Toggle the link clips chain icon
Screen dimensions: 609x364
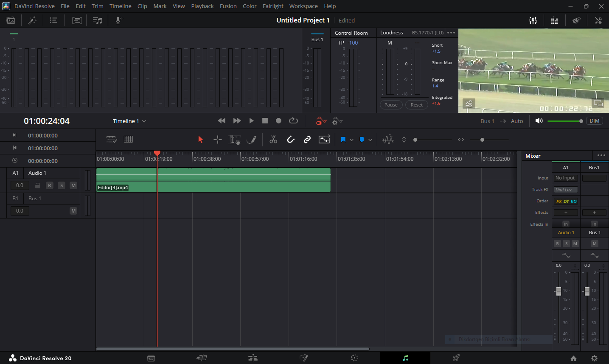click(x=307, y=140)
